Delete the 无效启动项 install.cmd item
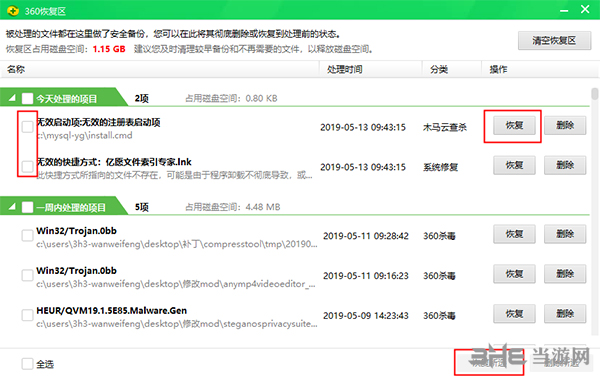This screenshot has height=379, width=600. [565, 125]
